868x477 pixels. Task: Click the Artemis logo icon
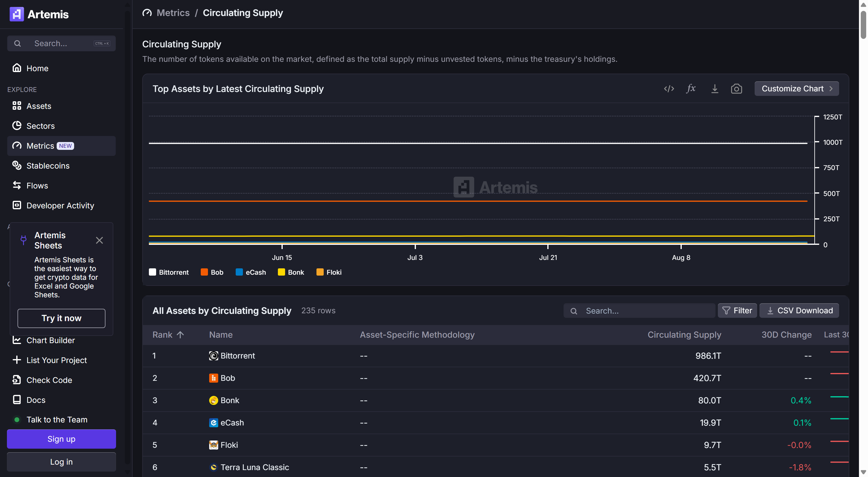pos(17,14)
